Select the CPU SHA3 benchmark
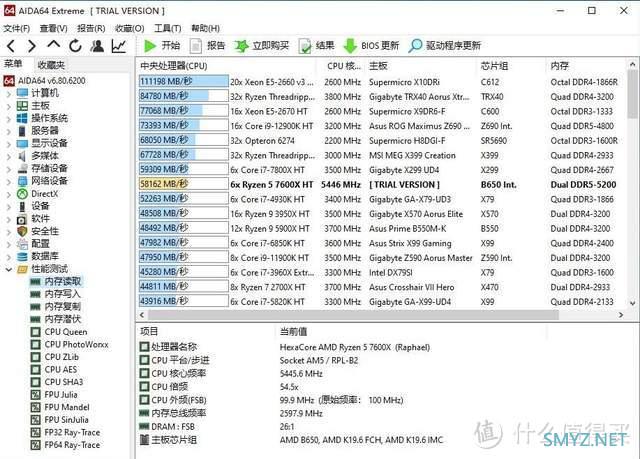Viewport: 640px width, 459px height. 57,382
